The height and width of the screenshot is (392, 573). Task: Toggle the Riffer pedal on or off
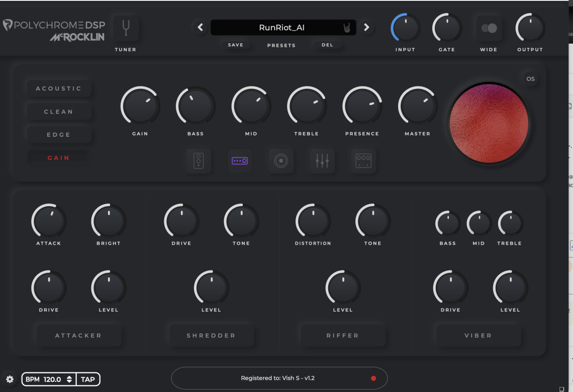pos(343,335)
